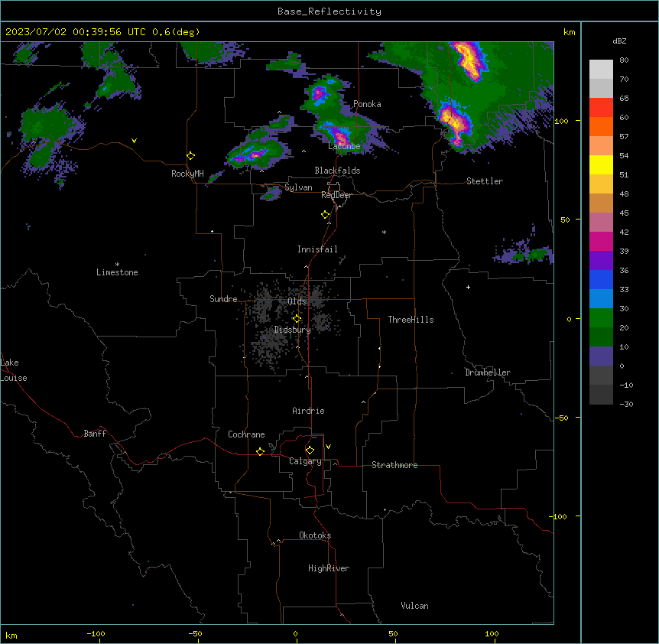Click the -50 tick on the right axis
659x644 pixels.
(x=561, y=418)
